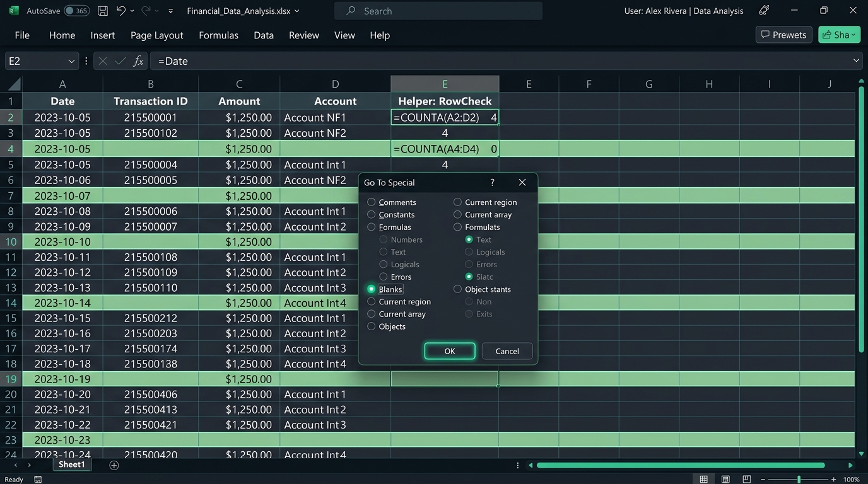Click the Redo arrow icon
Screen dimensions: 868x484
click(146, 11)
